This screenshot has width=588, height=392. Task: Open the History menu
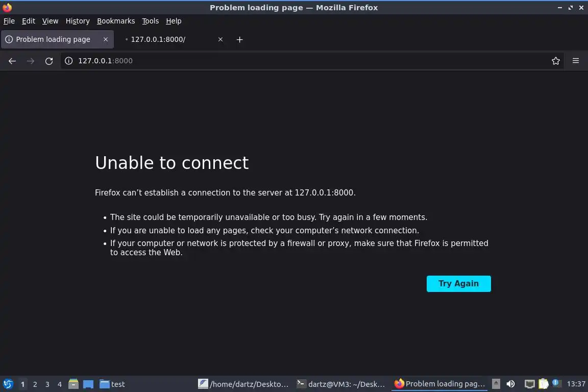tap(78, 21)
